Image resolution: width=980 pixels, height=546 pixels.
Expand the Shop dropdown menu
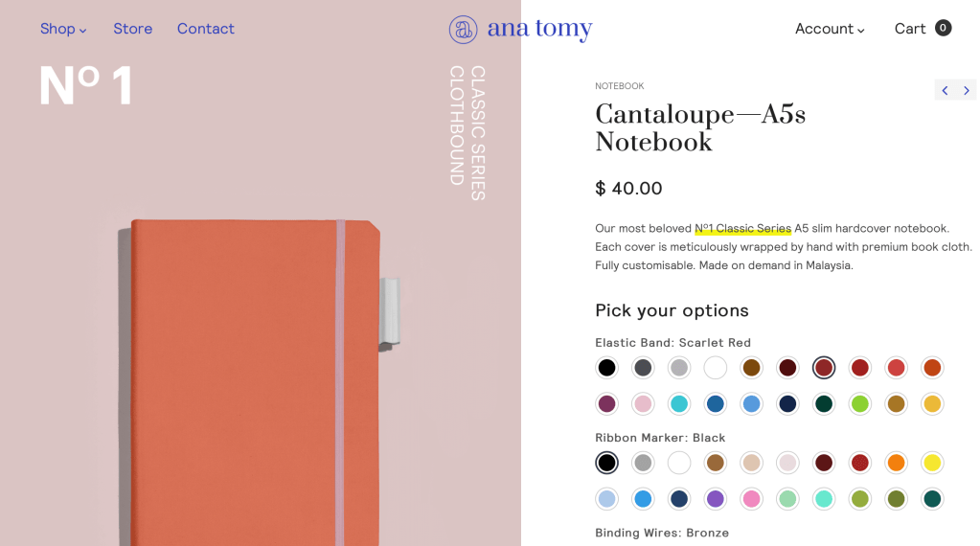pos(63,29)
